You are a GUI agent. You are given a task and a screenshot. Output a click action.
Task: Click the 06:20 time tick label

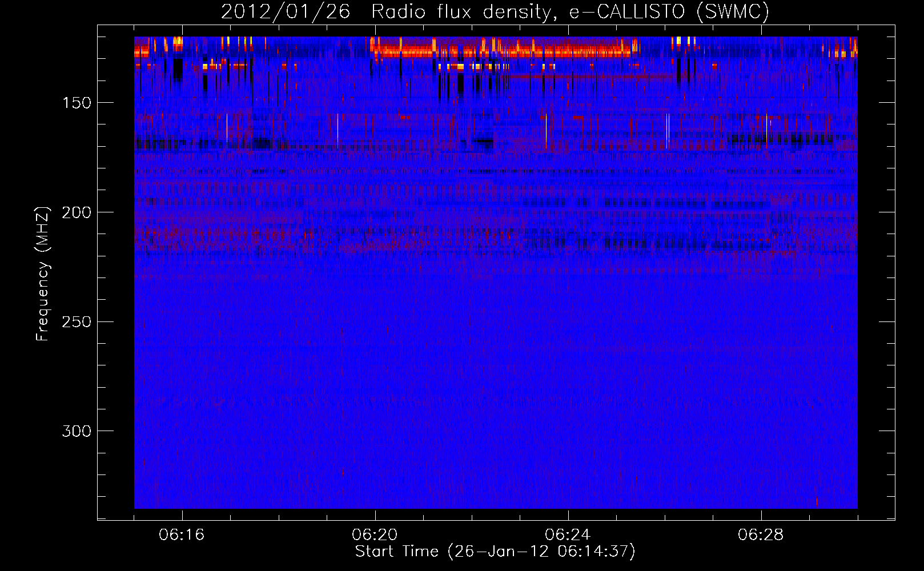pyautogui.click(x=375, y=535)
